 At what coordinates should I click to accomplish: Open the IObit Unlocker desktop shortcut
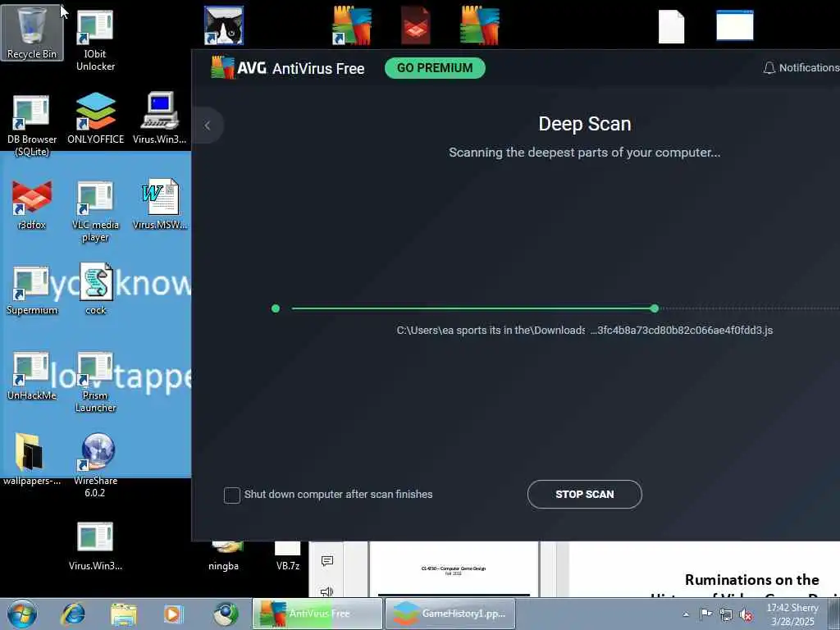coord(95,41)
